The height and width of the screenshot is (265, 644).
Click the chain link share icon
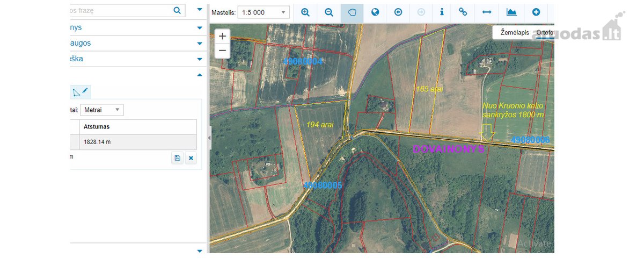point(463,12)
